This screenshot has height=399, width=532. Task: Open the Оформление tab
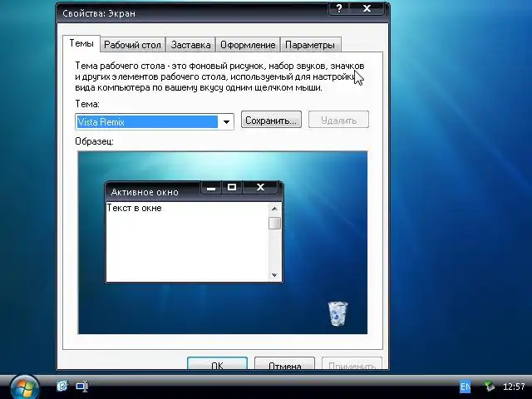coord(248,45)
